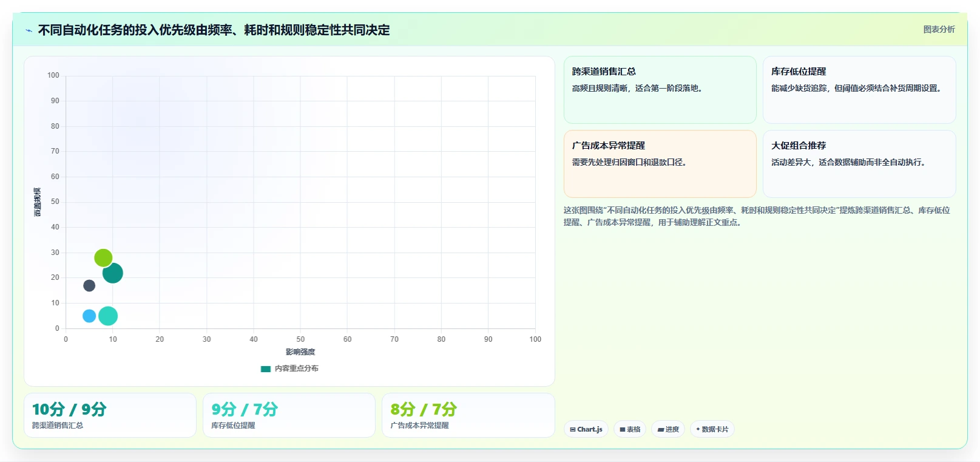Select the 大促组合推荐 card heading

(x=799, y=145)
